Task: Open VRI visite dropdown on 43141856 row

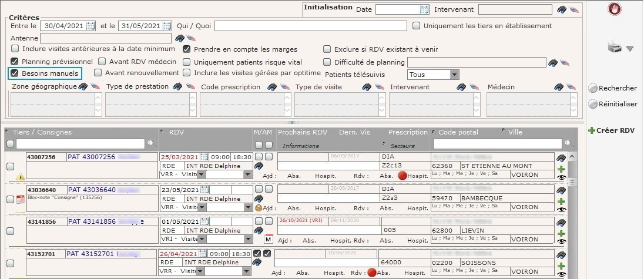Action: 201,239
